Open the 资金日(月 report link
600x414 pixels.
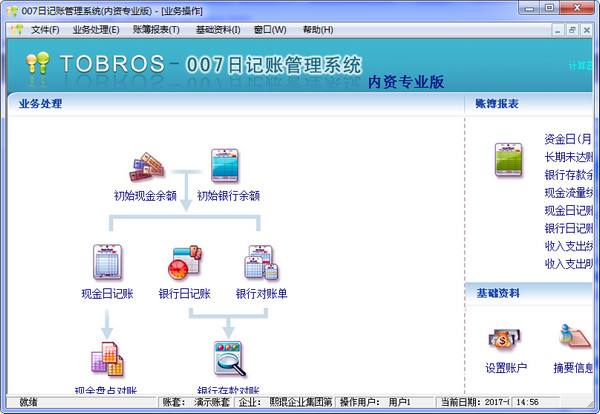pos(568,139)
